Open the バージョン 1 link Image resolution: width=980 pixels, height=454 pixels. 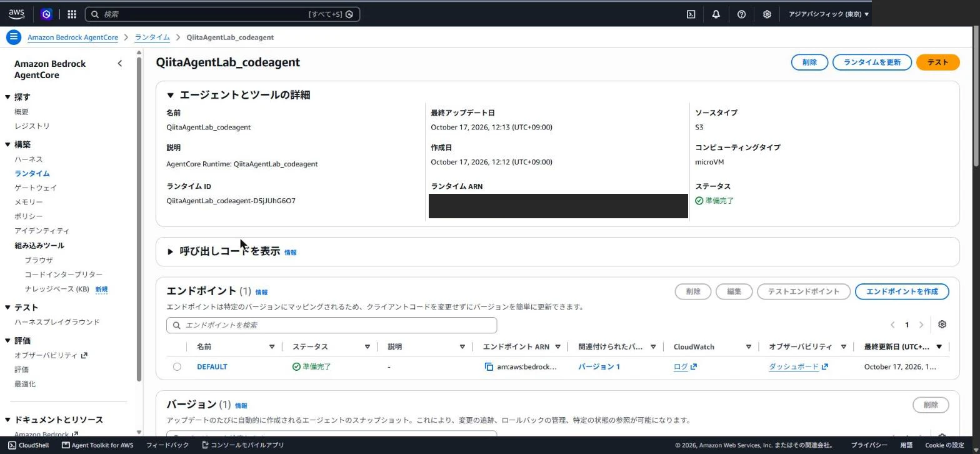pos(599,366)
